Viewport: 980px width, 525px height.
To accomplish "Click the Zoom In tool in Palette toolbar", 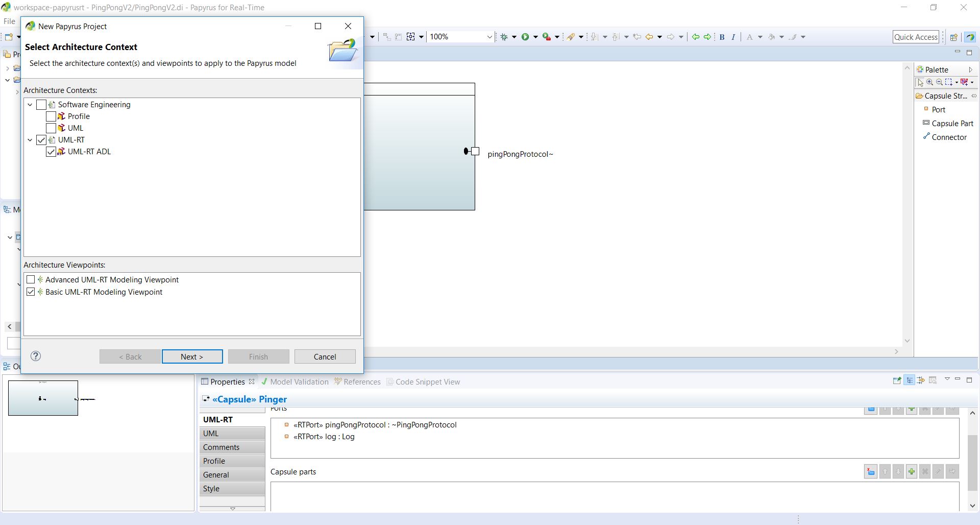I will (930, 82).
